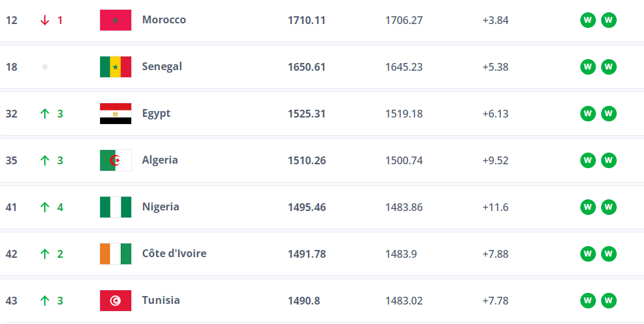Image resolution: width=644 pixels, height=324 pixels.
Task: Click the Côte d'Ivoire flag icon
Action: pyautogui.click(x=116, y=254)
